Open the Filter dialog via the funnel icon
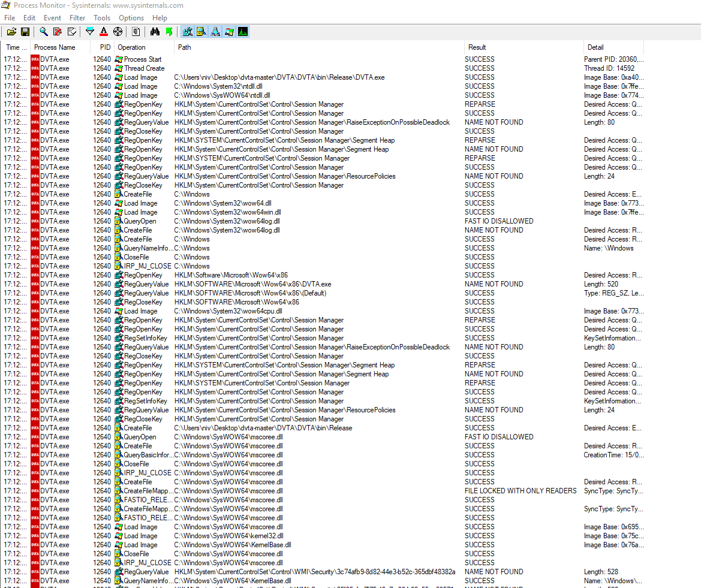Viewport: 701px width, 588px height. coord(90,32)
